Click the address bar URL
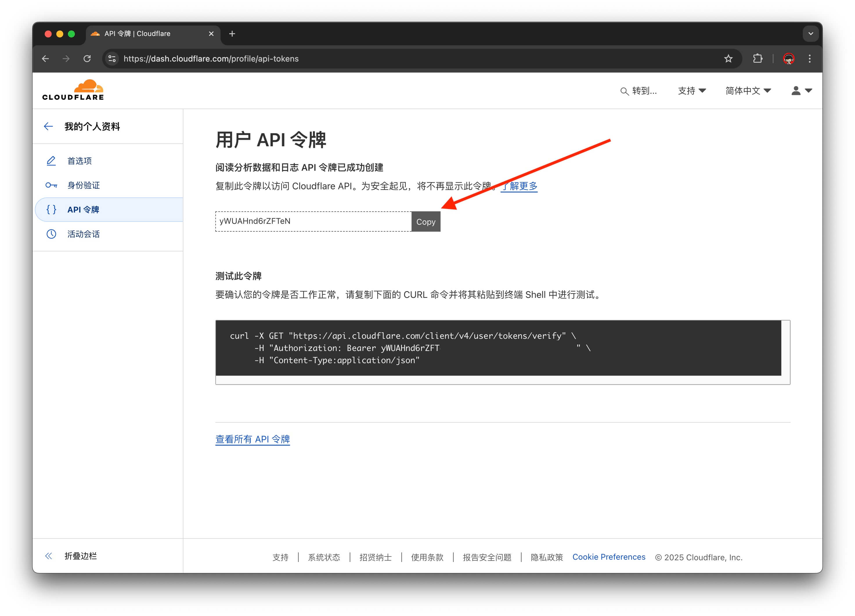855x616 pixels. click(211, 59)
